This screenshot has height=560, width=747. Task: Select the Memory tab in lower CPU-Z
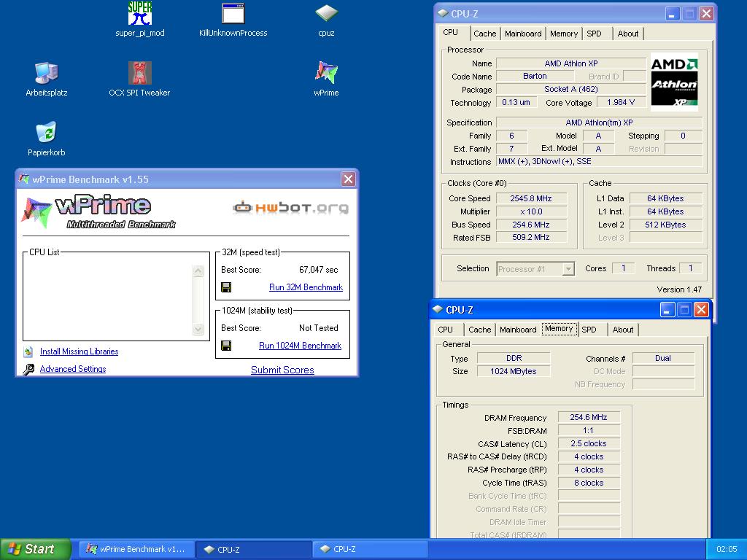point(559,329)
